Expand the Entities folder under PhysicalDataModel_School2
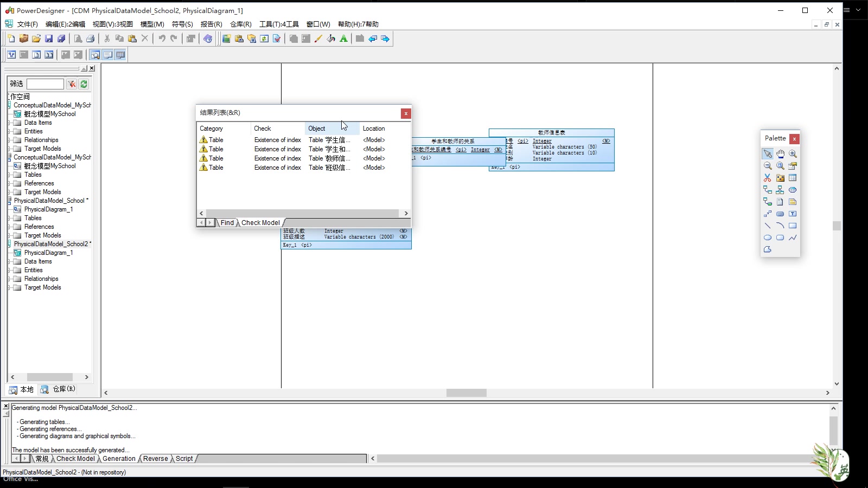The image size is (868, 488). (x=10, y=270)
